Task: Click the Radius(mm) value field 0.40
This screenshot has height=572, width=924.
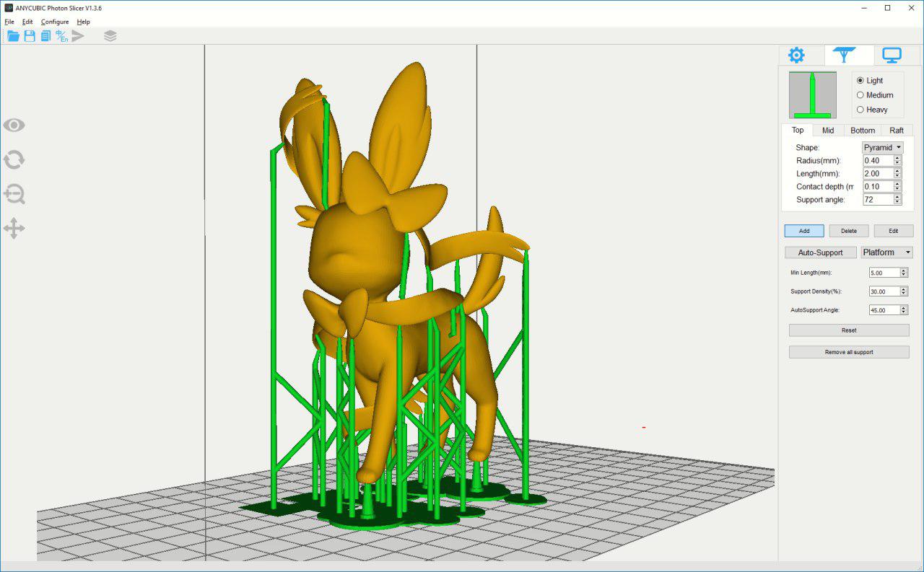Action: pyautogui.click(x=879, y=160)
